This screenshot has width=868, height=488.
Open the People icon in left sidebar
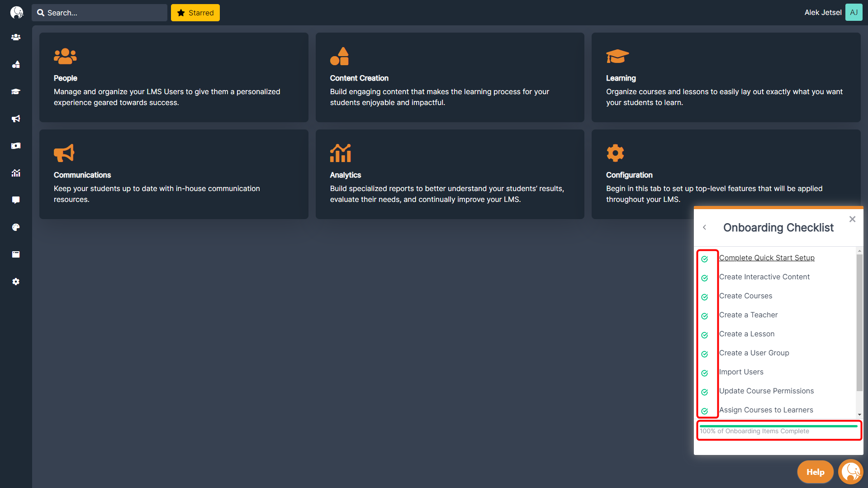[16, 37]
